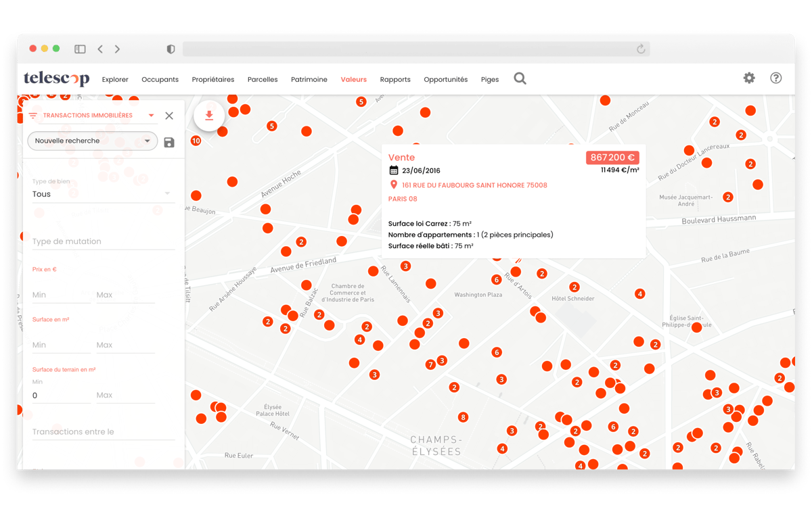Viewport: 812px width, 524px height.
Task: Click the Avenue de Friedland street label
Action: click(x=303, y=265)
